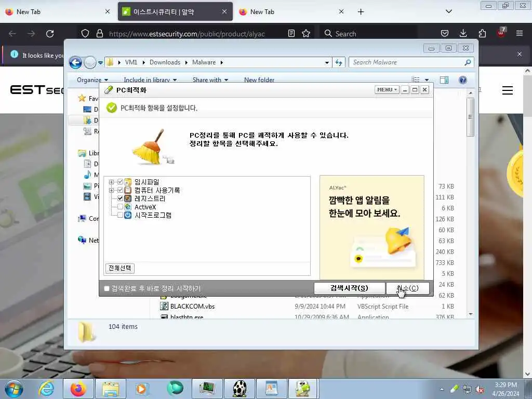Image resolution: width=532 pixels, height=399 pixels.
Task: Click VM1 in the breadcrumb path
Action: [x=131, y=62]
